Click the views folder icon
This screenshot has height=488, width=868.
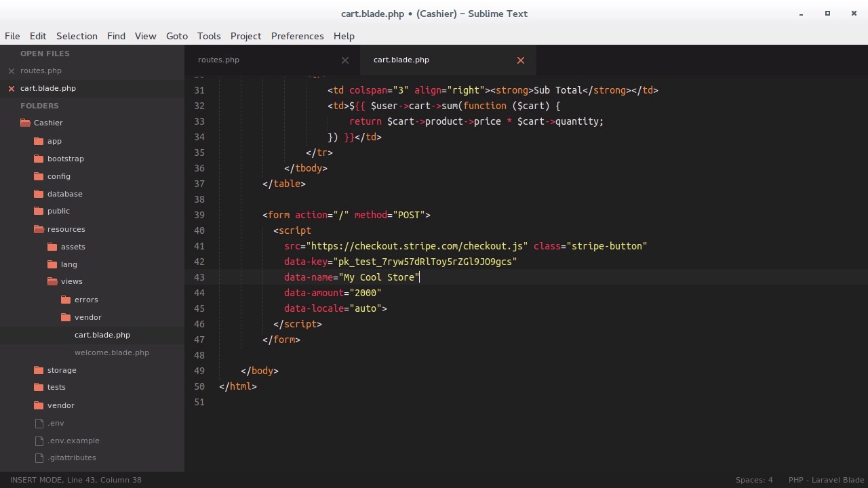(52, 281)
